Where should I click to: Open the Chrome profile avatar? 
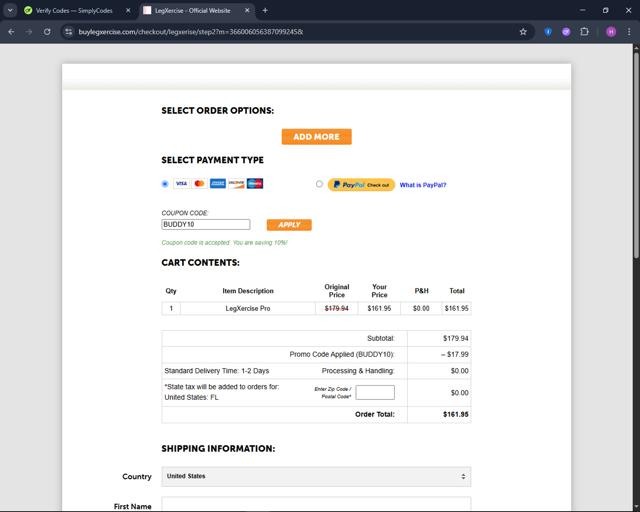click(x=611, y=31)
